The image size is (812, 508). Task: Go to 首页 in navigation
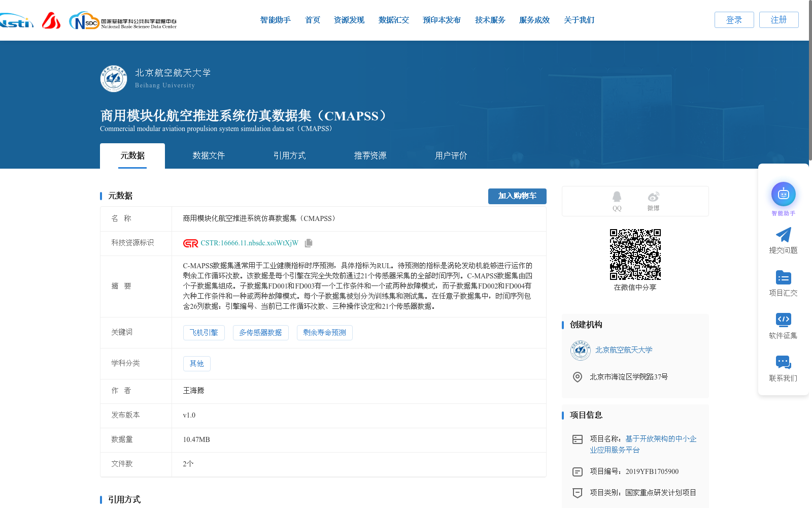(x=313, y=20)
